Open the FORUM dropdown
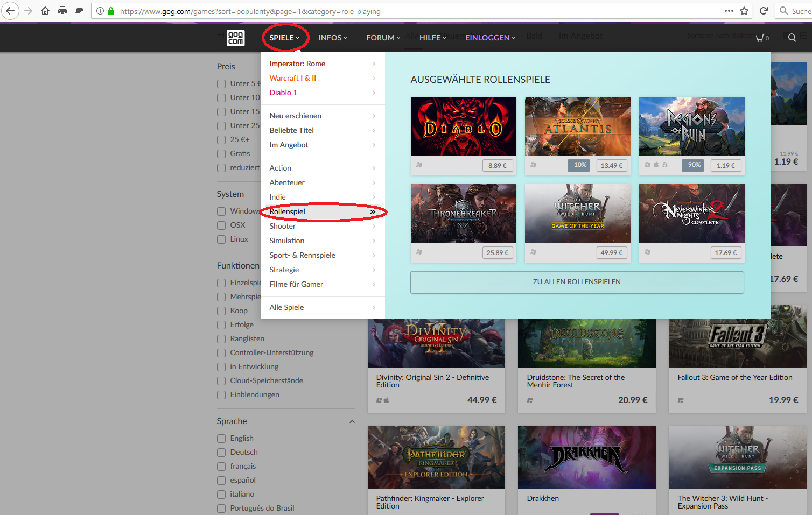The height and width of the screenshot is (515, 812). click(x=383, y=38)
